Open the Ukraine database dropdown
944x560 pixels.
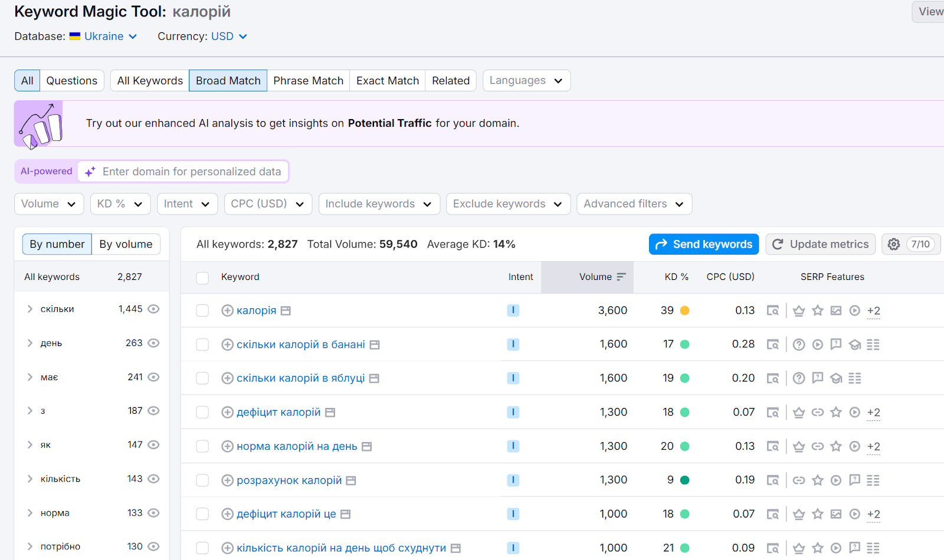pos(103,37)
